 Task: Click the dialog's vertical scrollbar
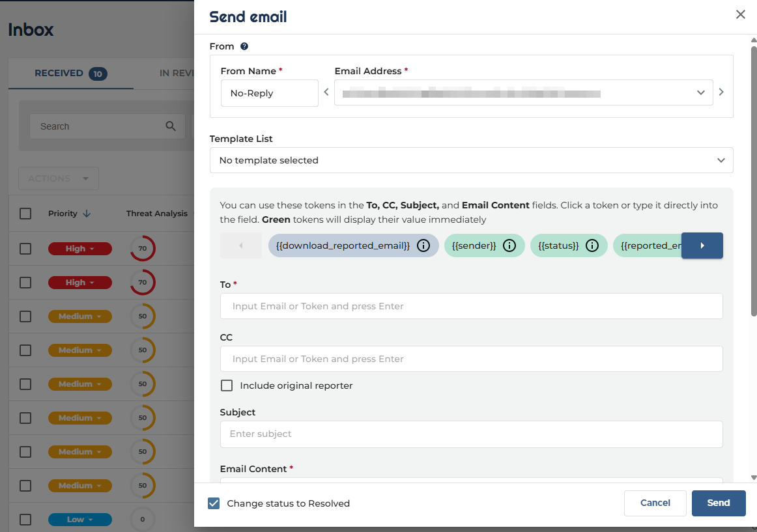pyautogui.click(x=753, y=195)
